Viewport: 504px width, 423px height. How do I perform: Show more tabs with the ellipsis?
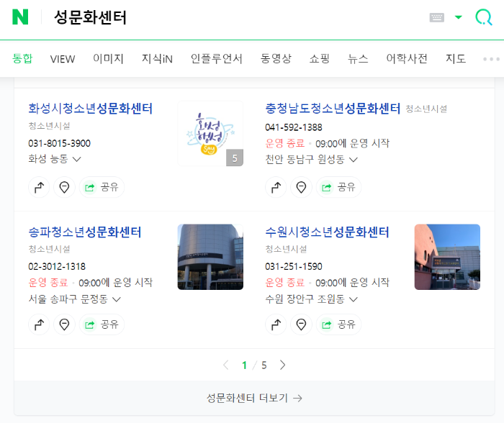pos(491,59)
